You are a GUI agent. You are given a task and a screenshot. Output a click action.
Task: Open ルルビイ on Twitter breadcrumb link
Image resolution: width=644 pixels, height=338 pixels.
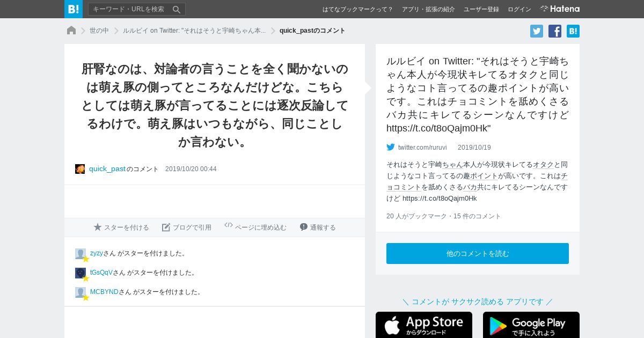pyautogui.click(x=194, y=31)
